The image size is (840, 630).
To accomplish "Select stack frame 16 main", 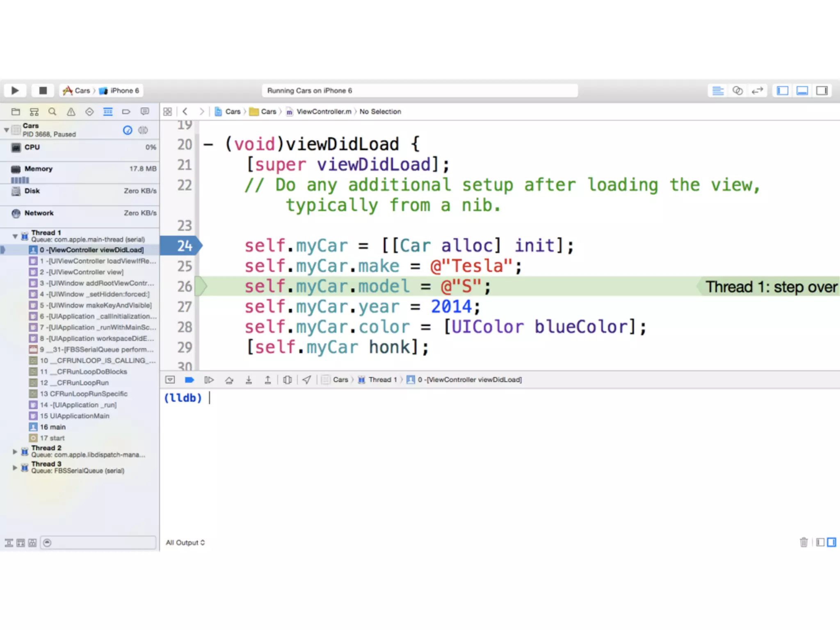I will pos(53,427).
